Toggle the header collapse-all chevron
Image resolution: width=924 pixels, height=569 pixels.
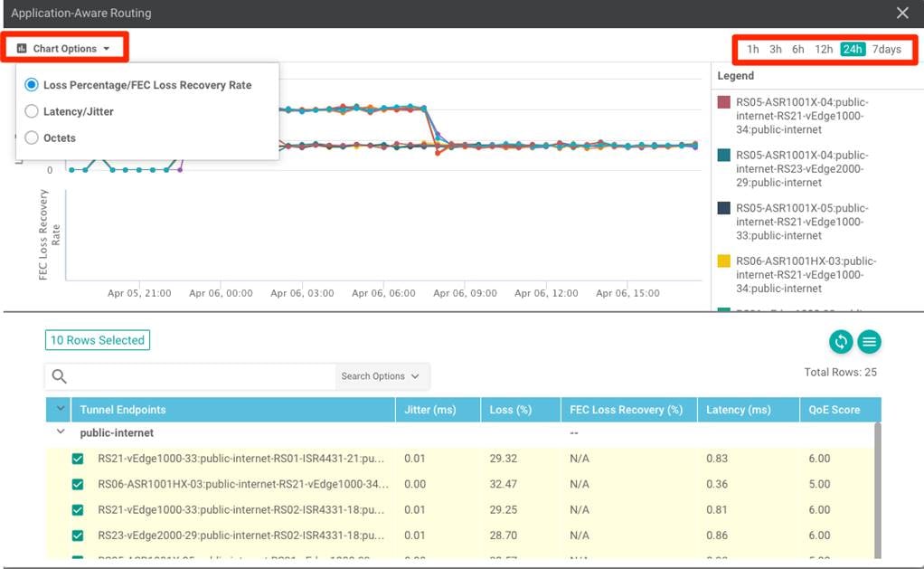(60, 409)
